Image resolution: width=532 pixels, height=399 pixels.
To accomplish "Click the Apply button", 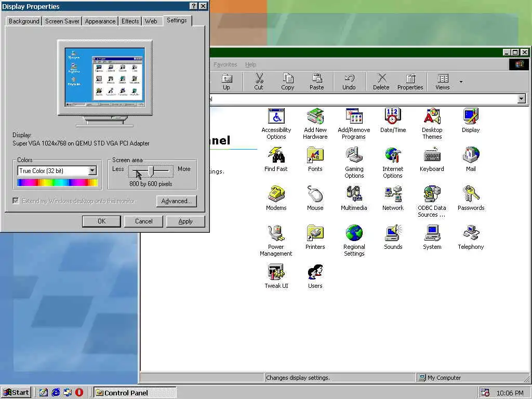I will click(185, 221).
